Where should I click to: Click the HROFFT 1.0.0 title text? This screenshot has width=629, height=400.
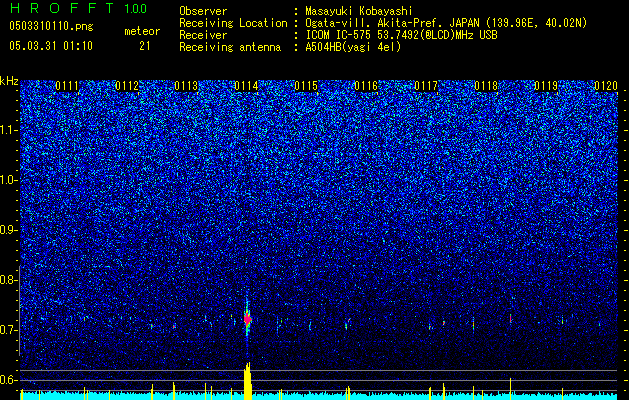[x=78, y=8]
